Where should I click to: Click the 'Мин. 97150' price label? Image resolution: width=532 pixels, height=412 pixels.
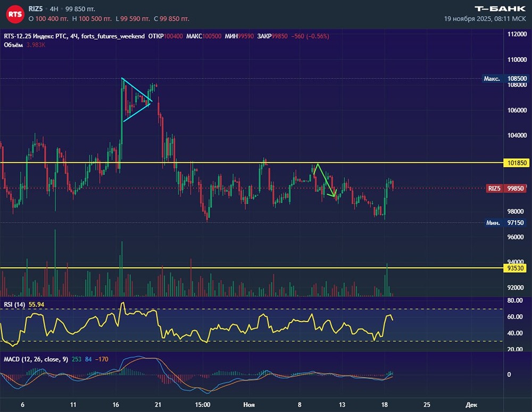[x=507, y=223]
